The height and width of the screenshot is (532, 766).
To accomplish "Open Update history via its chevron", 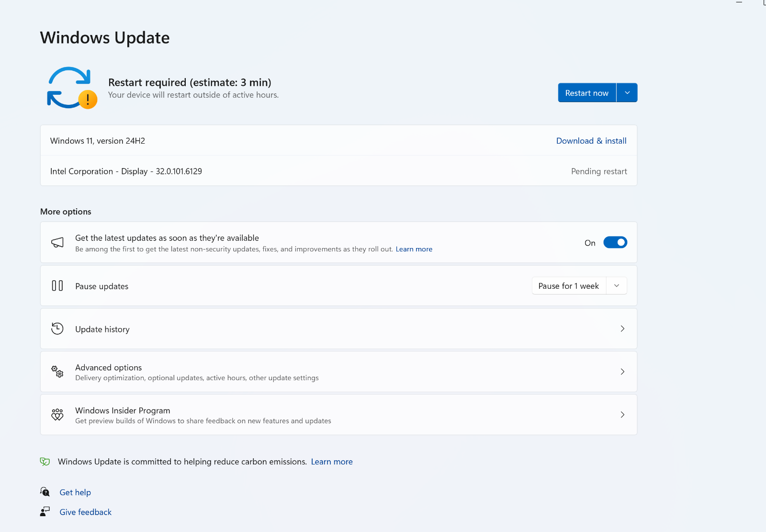I will tap(622, 328).
